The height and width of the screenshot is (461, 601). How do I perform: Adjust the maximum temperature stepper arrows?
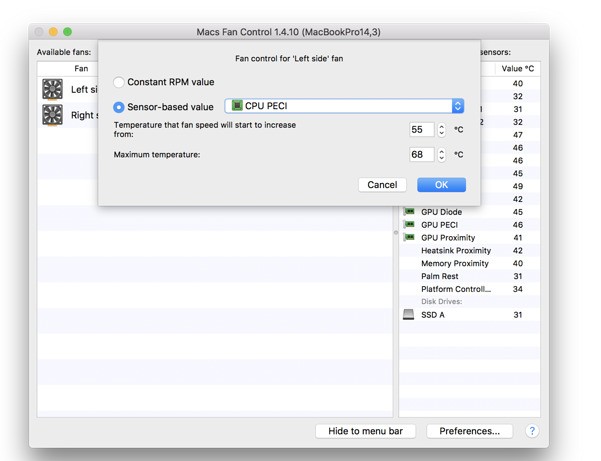[442, 154]
